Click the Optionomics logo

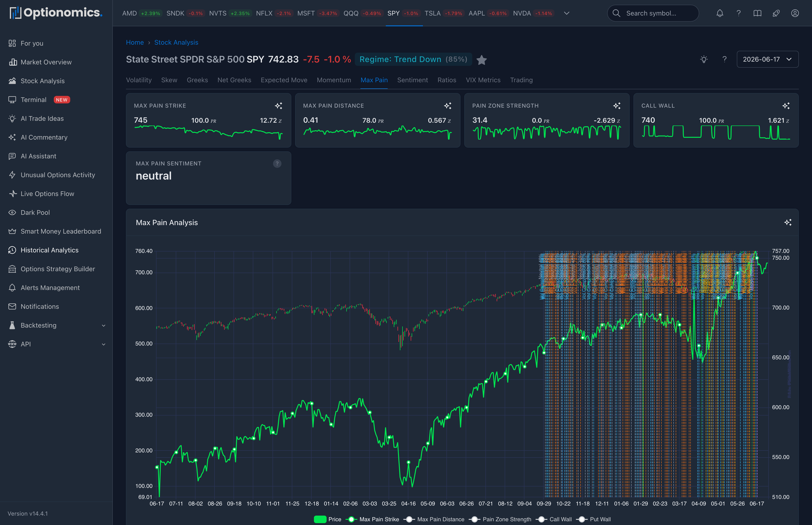[56, 13]
